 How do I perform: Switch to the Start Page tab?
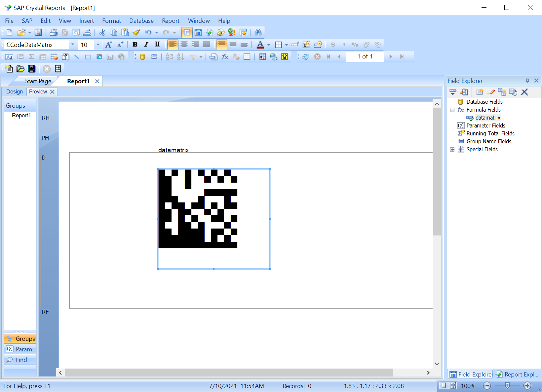click(x=38, y=81)
